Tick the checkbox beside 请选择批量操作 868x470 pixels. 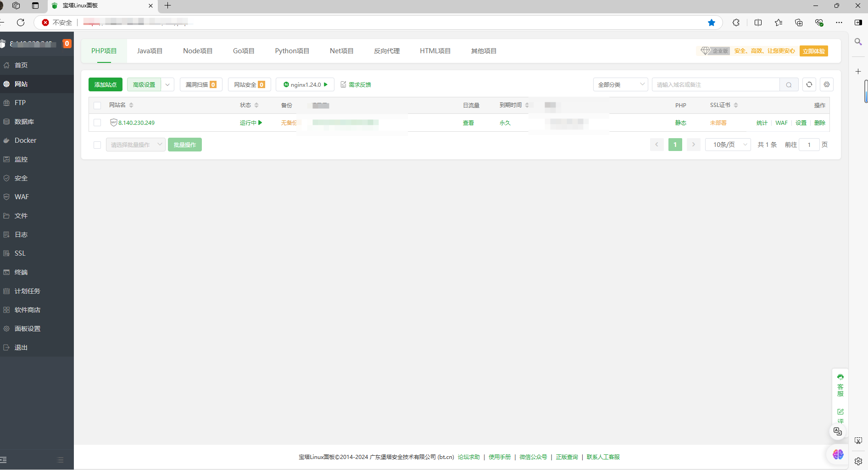(x=97, y=145)
